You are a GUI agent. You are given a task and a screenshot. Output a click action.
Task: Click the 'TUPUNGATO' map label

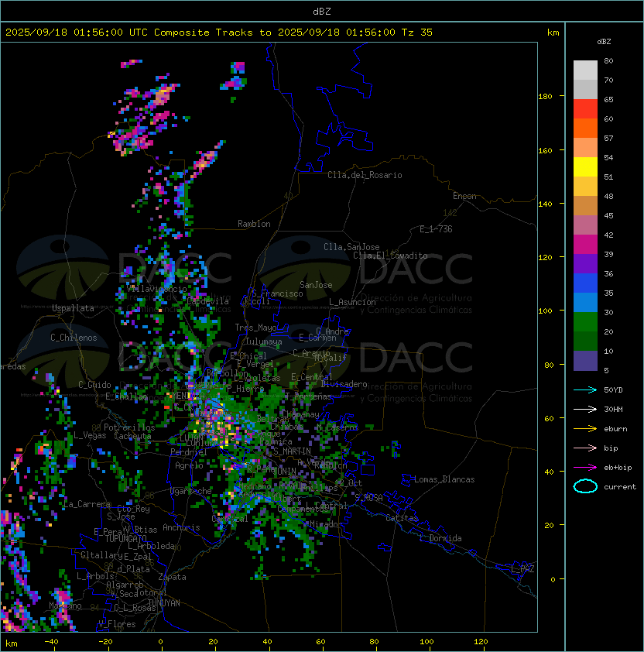tap(125, 538)
